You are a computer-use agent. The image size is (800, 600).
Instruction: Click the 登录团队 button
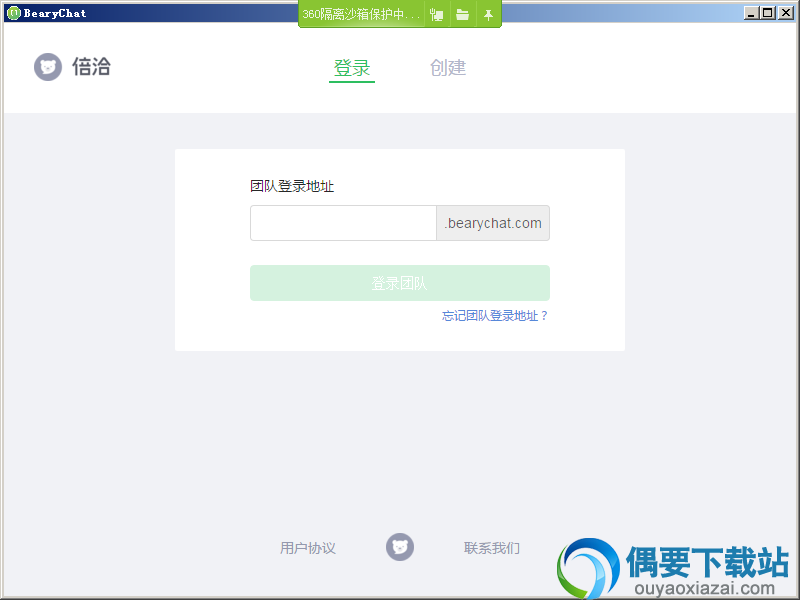tap(399, 283)
